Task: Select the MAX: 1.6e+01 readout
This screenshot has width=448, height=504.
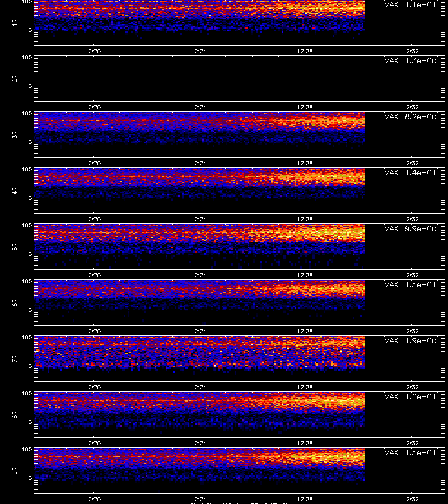Action: pyautogui.click(x=410, y=397)
